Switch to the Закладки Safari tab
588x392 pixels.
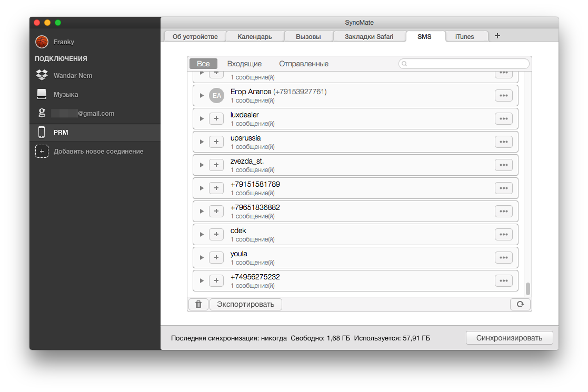point(369,36)
